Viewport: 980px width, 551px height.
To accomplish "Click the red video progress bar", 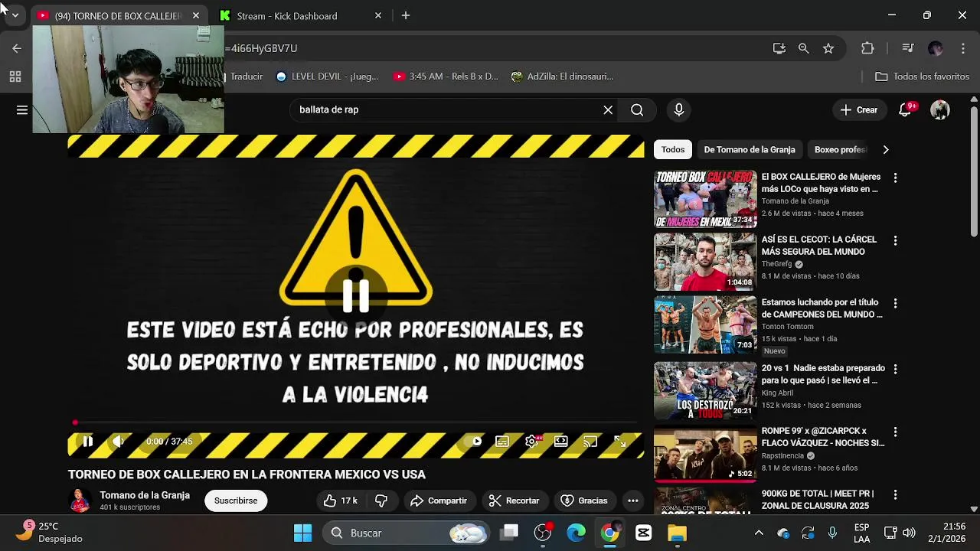I will (355, 422).
